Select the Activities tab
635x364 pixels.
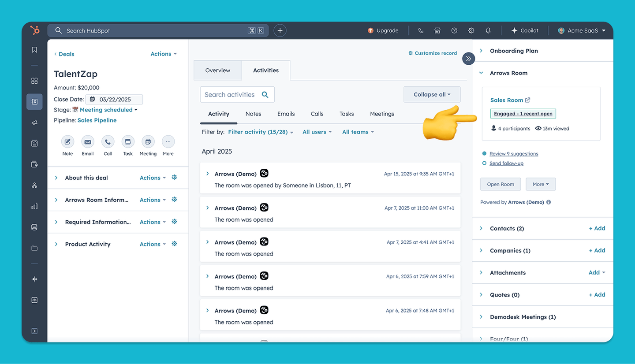point(266,70)
